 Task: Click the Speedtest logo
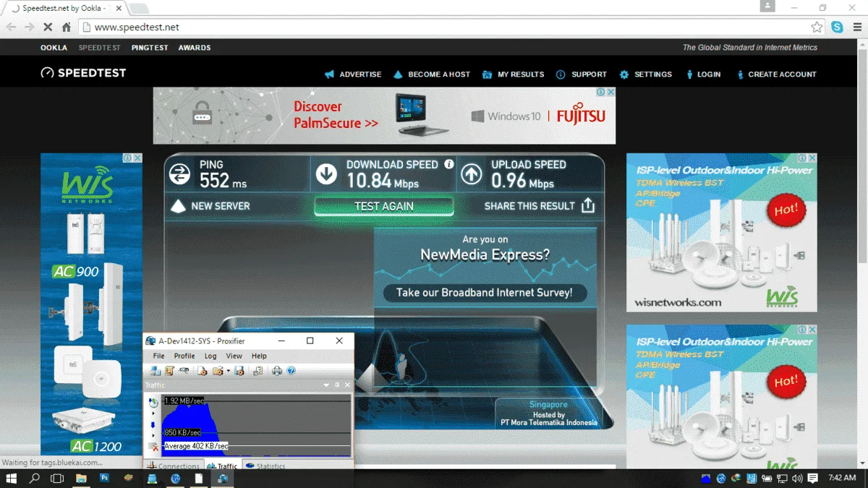click(83, 73)
